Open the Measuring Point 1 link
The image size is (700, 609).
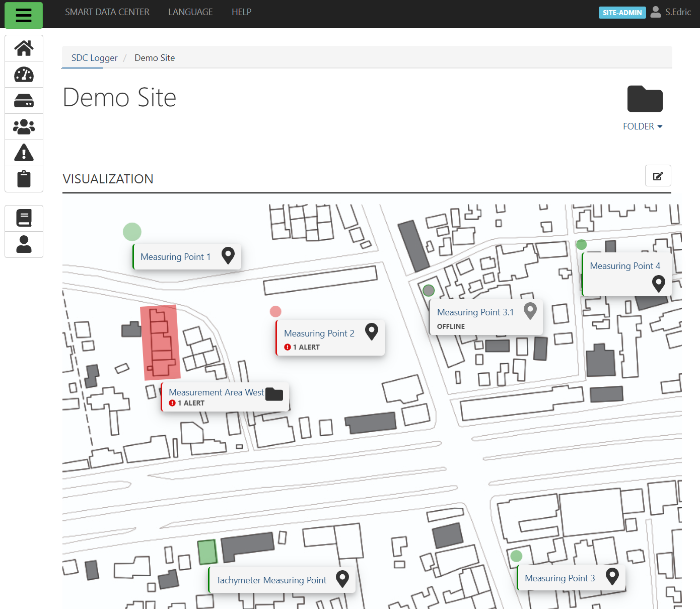click(175, 257)
